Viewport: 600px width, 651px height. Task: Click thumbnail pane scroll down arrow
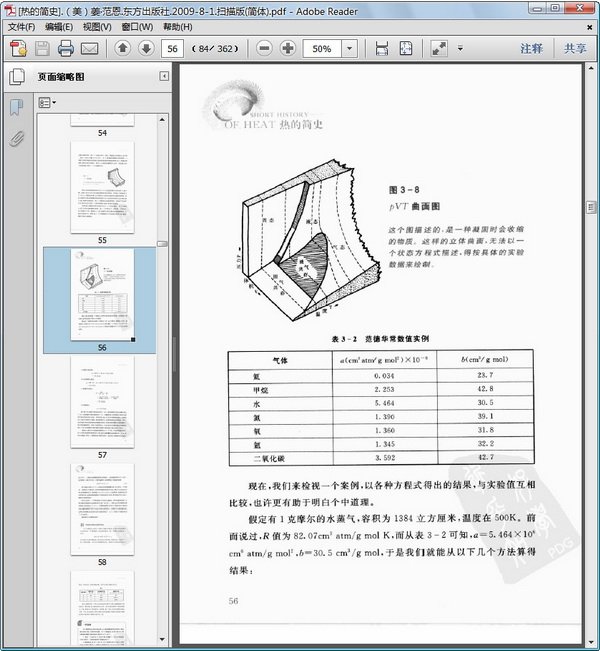pyautogui.click(x=162, y=640)
